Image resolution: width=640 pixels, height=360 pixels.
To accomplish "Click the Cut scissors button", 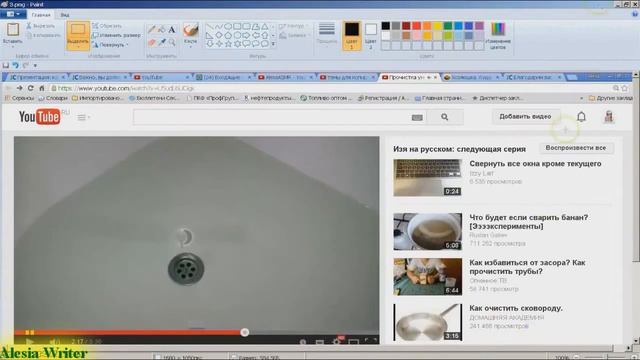I will [x=40, y=26].
